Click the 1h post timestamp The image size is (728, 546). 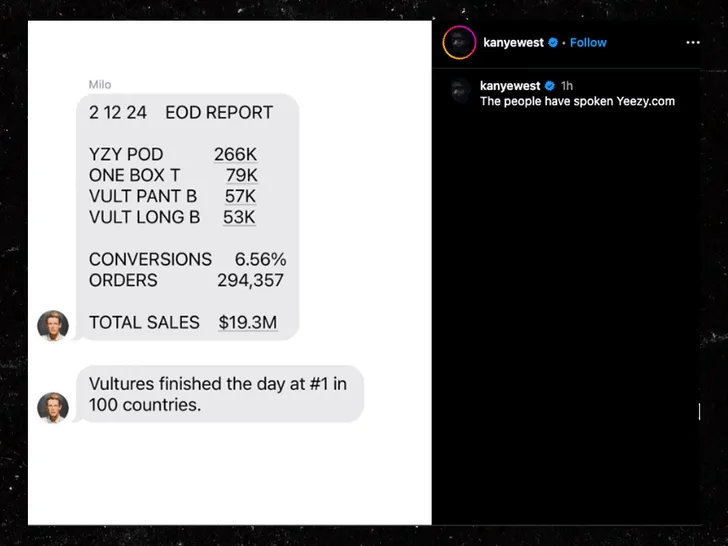(x=567, y=87)
